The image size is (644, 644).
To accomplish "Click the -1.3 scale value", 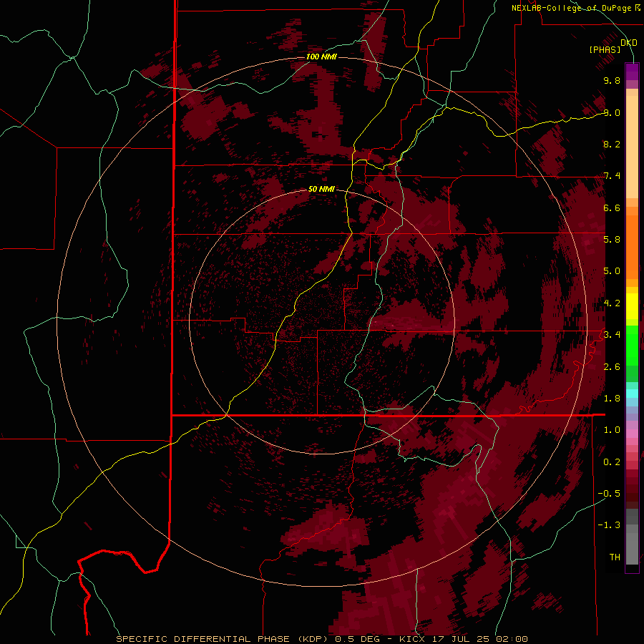I will [609, 525].
